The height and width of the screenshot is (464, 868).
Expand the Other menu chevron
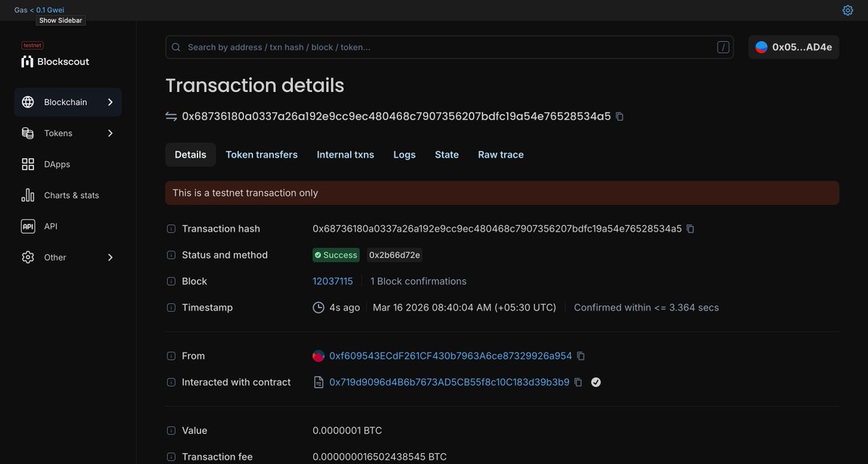click(110, 258)
